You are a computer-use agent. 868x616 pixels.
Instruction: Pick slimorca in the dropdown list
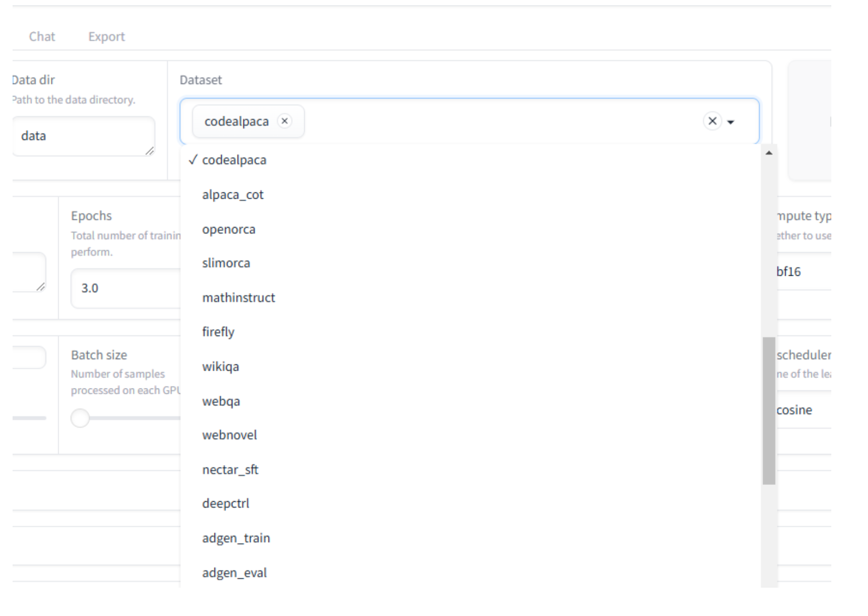[226, 263]
